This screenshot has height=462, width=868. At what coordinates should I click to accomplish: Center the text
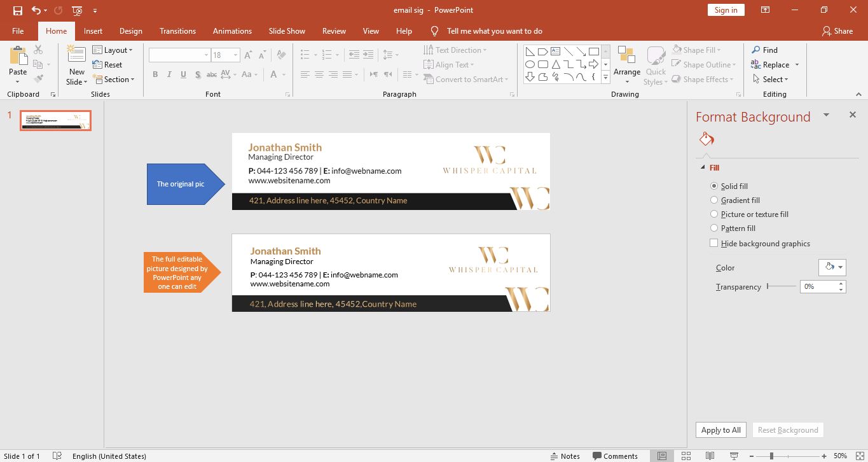coord(319,74)
